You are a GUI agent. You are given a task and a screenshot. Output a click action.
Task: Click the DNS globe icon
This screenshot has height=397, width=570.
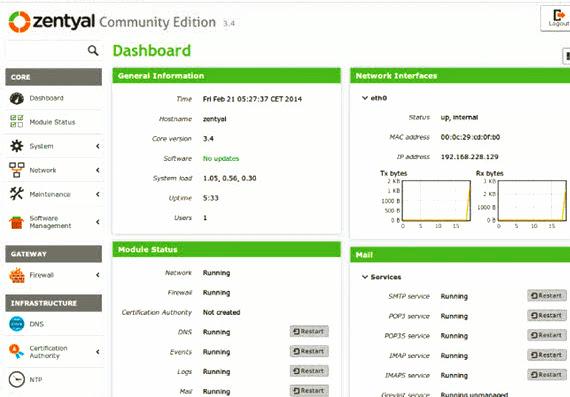[x=17, y=324]
